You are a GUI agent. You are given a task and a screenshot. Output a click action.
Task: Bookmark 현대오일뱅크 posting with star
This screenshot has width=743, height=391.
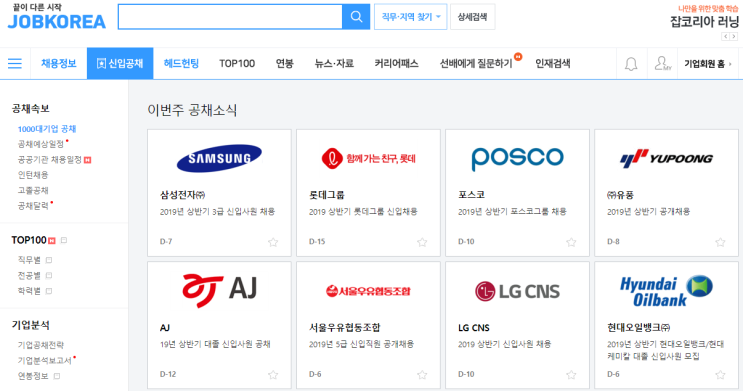[720, 375]
